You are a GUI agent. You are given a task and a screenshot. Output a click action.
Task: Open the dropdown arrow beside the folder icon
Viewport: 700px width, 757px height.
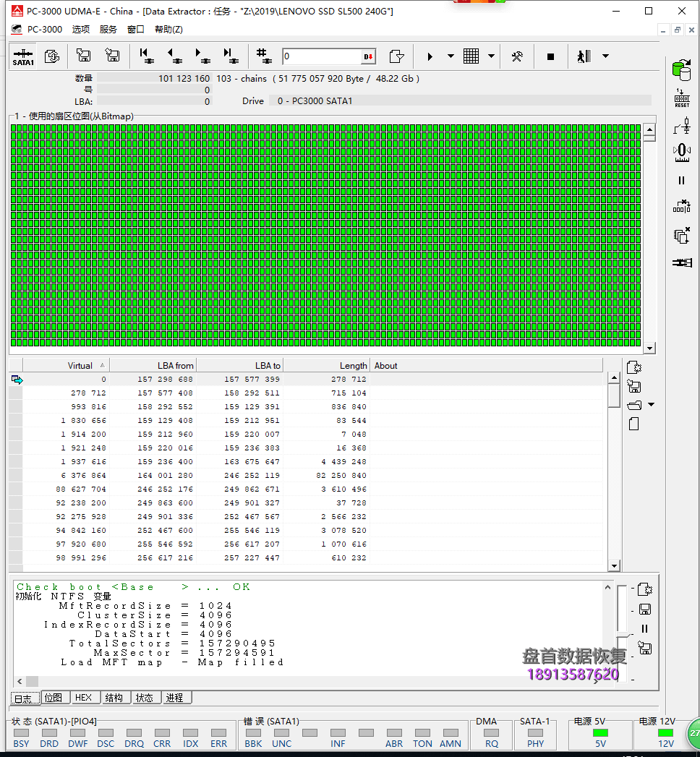click(652, 405)
